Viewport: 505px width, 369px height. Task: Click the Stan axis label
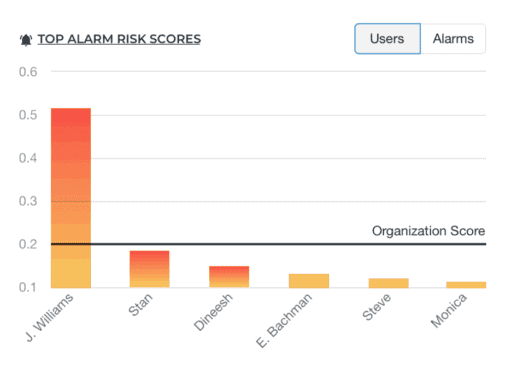coord(140,305)
